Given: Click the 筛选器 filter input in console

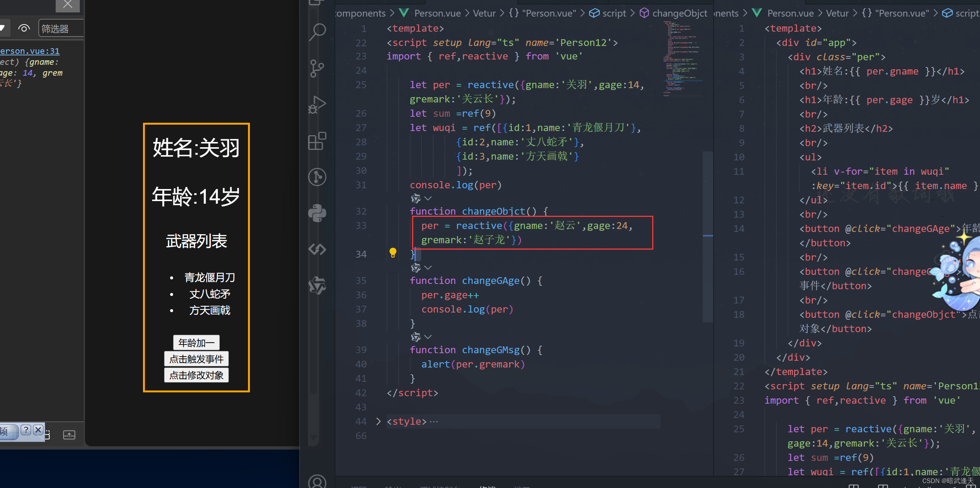Looking at the screenshot, I should (x=61, y=29).
